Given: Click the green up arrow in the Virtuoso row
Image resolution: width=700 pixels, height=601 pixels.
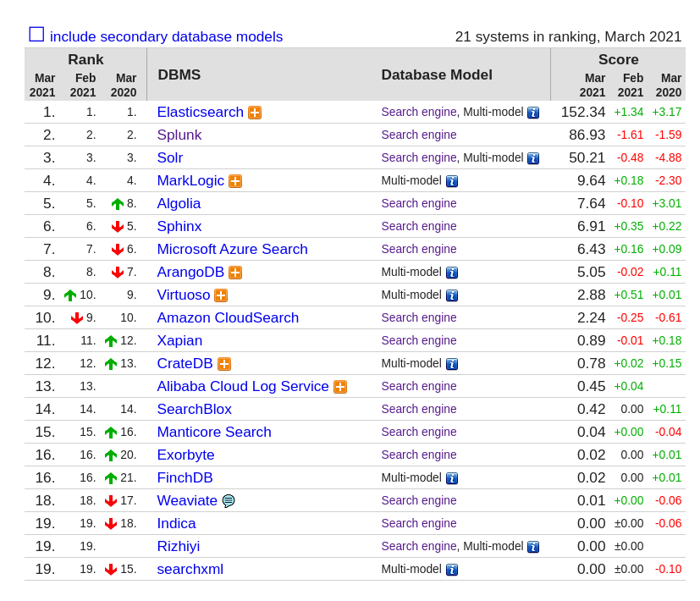Looking at the screenshot, I should (70, 295).
